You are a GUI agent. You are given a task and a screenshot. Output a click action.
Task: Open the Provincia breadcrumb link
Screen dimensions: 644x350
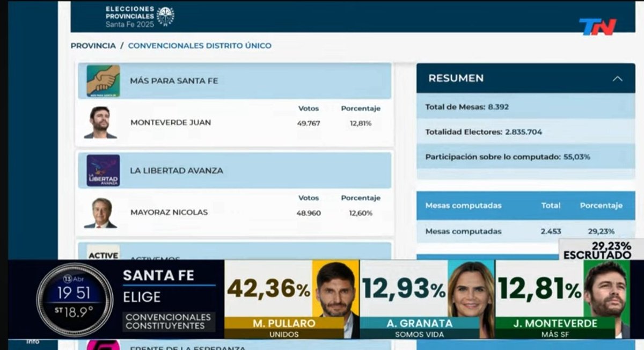[93, 46]
